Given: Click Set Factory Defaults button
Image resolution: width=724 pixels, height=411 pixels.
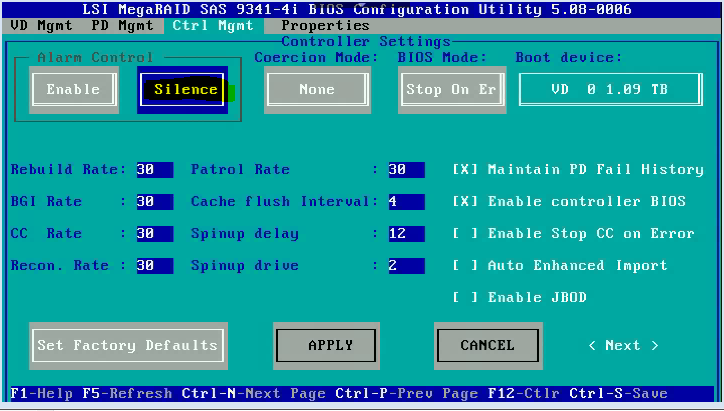Looking at the screenshot, I should coord(128,345).
